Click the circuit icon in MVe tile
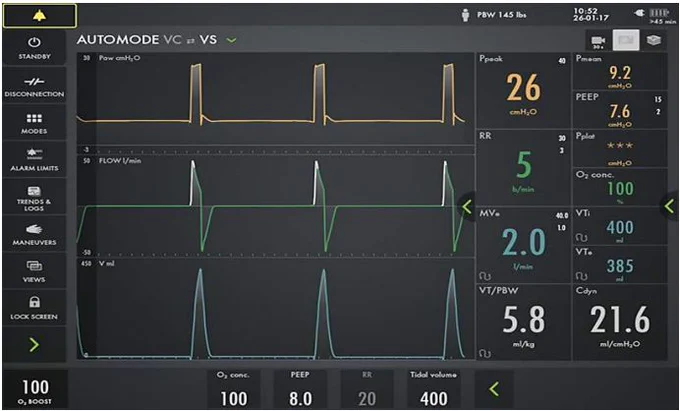 (x=485, y=276)
